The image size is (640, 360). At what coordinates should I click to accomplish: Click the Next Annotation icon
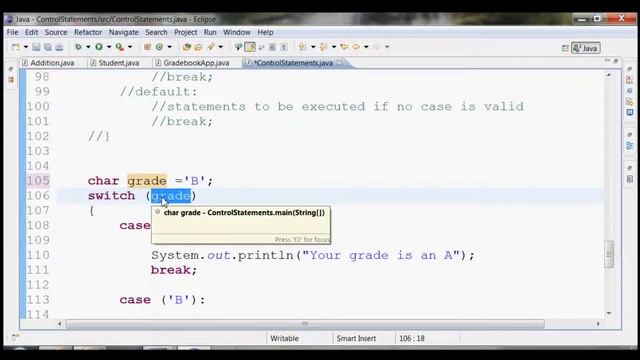click(302, 47)
